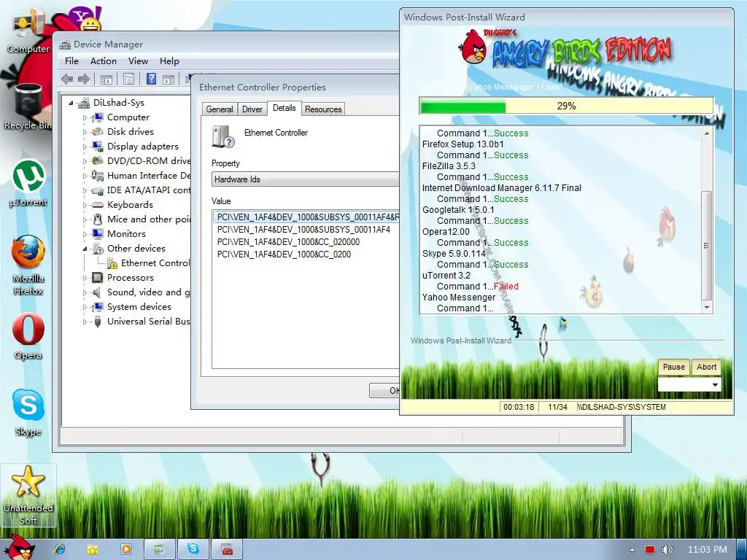The height and width of the screenshot is (560, 747).
Task: Select value PCI\VEN_1AF4&DEV_1000&CC_020000
Action: coord(288,242)
